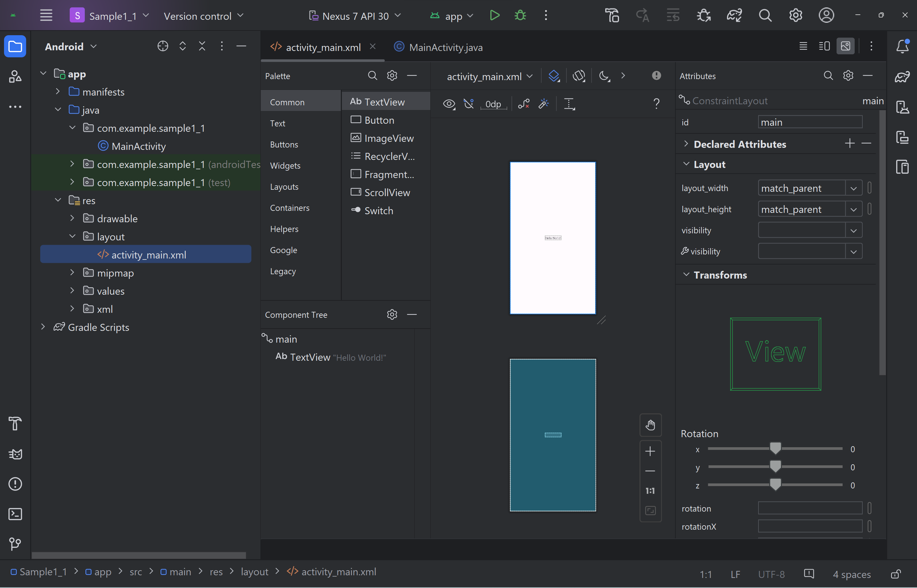The height and width of the screenshot is (588, 917).
Task: Open the Build hammer tool window
Action: point(15,423)
